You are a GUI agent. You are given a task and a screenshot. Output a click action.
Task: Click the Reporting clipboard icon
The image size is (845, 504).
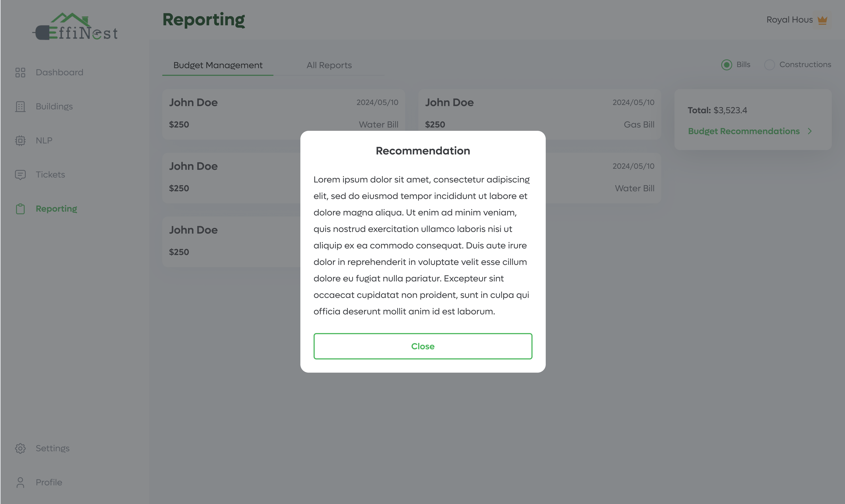coord(20,209)
